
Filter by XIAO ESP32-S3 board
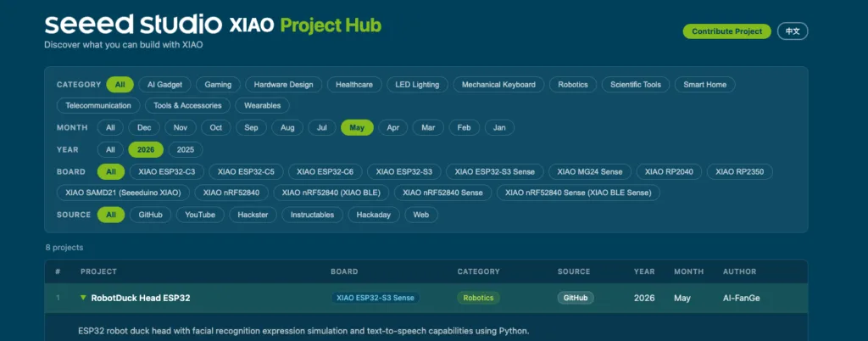coord(404,171)
